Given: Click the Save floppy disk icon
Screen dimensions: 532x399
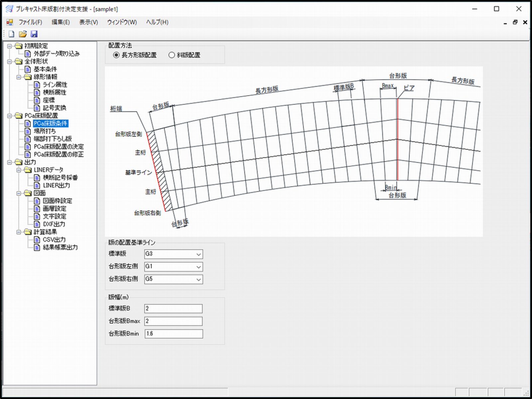Looking at the screenshot, I should click(x=34, y=34).
